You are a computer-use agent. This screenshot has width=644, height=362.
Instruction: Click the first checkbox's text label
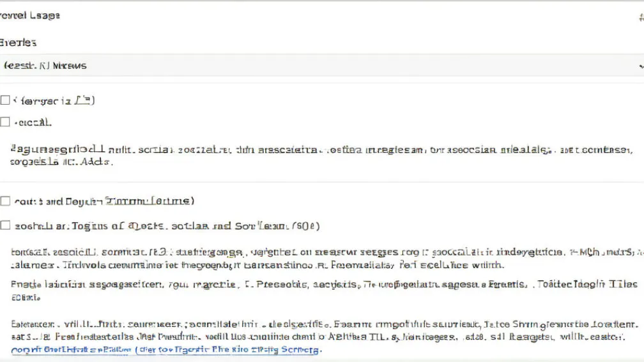(x=55, y=100)
